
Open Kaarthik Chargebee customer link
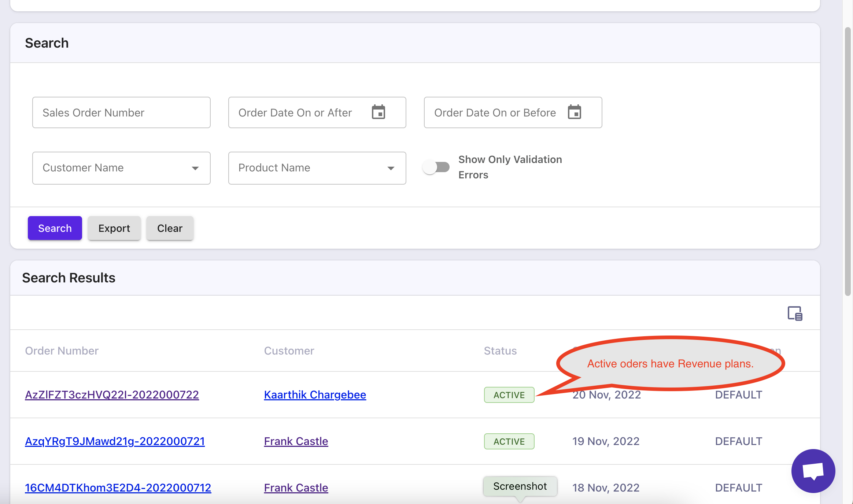[x=315, y=394]
